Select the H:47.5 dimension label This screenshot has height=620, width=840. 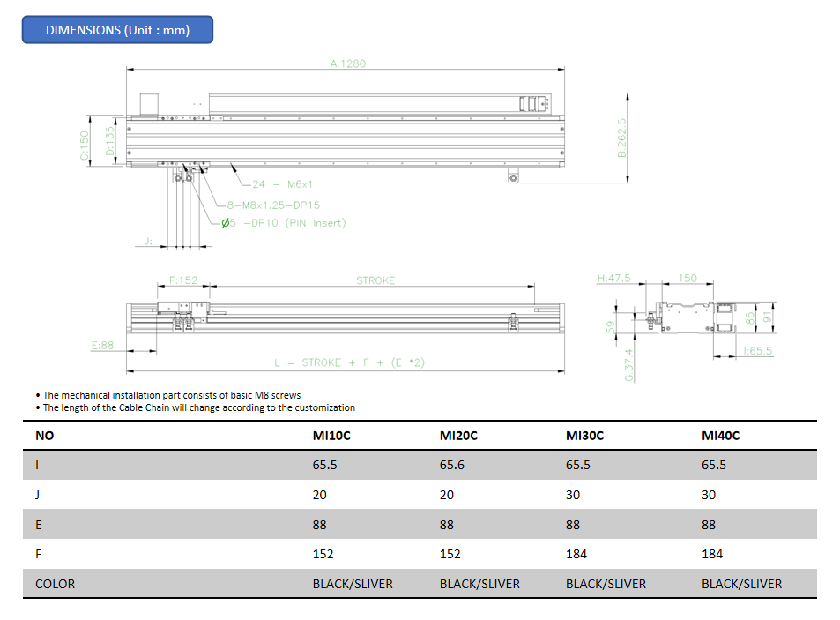pos(614,279)
